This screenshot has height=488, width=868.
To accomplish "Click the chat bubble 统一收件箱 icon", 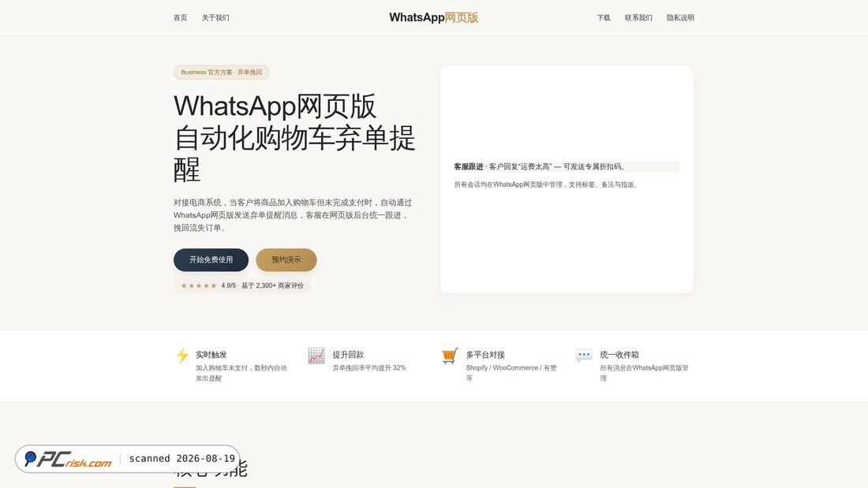I will pos(583,356).
